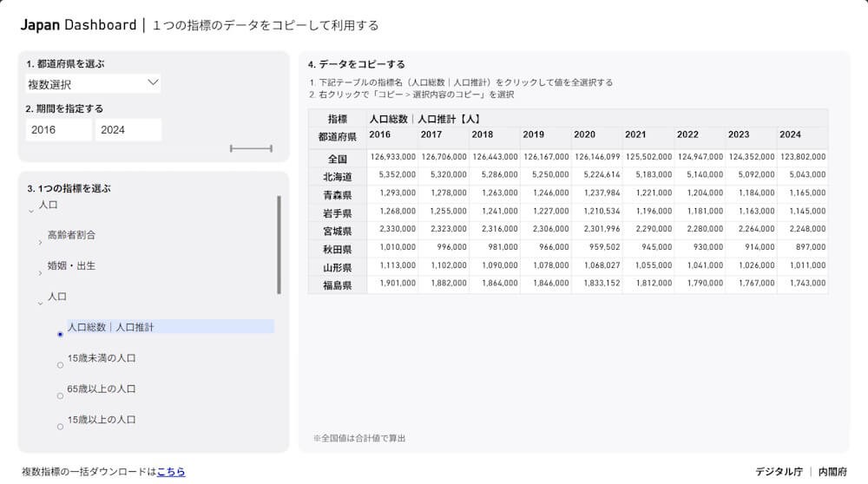Click the 2020 year column header
The image size is (868, 484).
[x=585, y=135]
